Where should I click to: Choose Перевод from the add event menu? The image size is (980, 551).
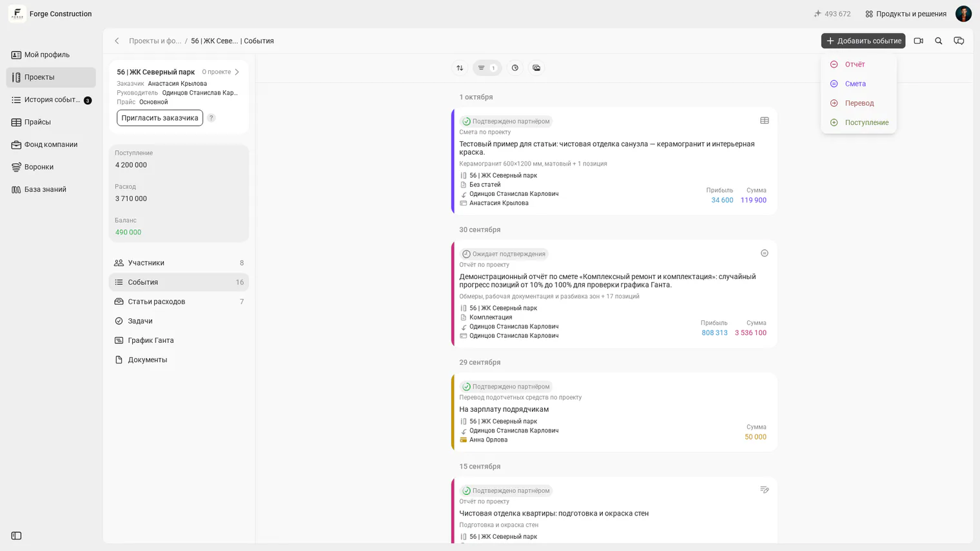pos(859,103)
